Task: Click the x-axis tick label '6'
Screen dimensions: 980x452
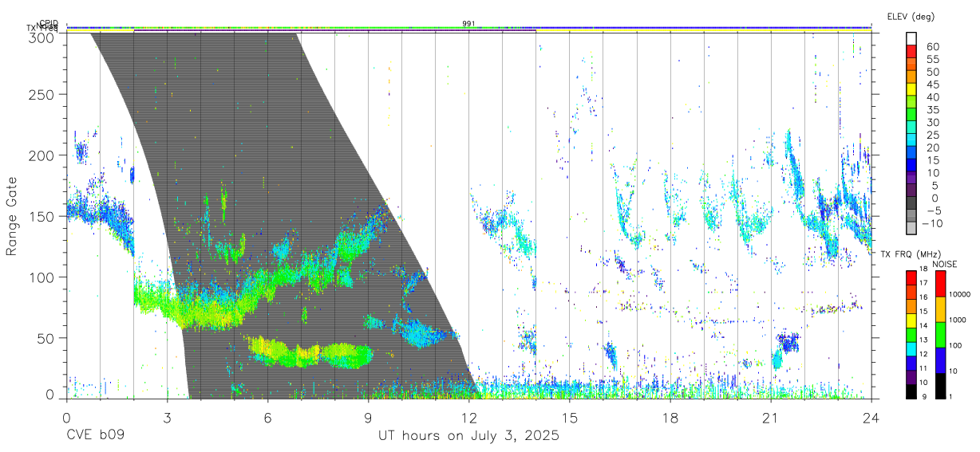Action: tap(267, 418)
